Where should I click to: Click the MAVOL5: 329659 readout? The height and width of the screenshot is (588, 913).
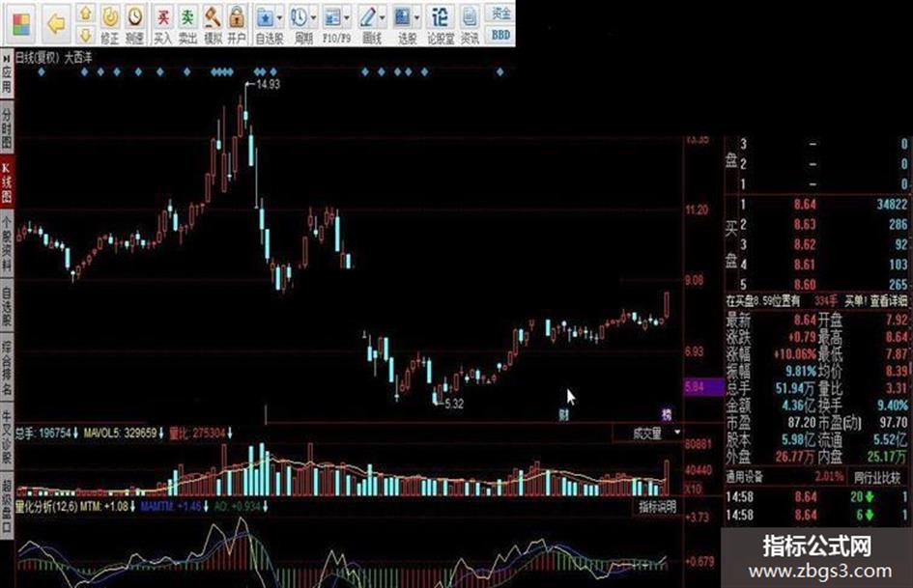[x=123, y=434]
